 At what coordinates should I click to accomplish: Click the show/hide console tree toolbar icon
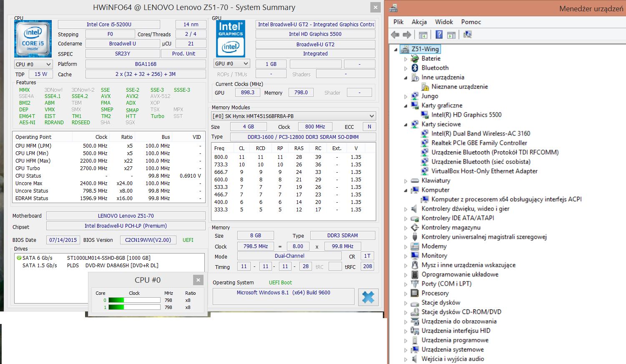[x=423, y=35]
